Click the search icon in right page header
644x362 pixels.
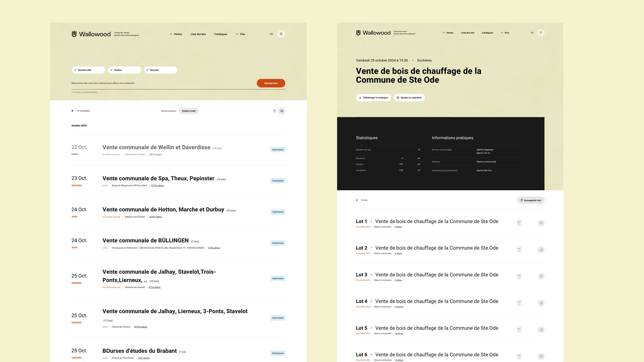tap(541, 33)
